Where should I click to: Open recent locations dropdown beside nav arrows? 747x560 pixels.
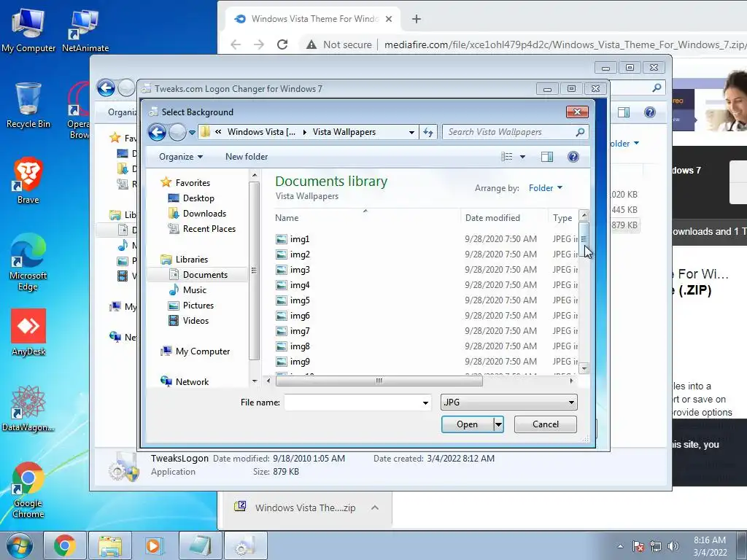pyautogui.click(x=192, y=133)
